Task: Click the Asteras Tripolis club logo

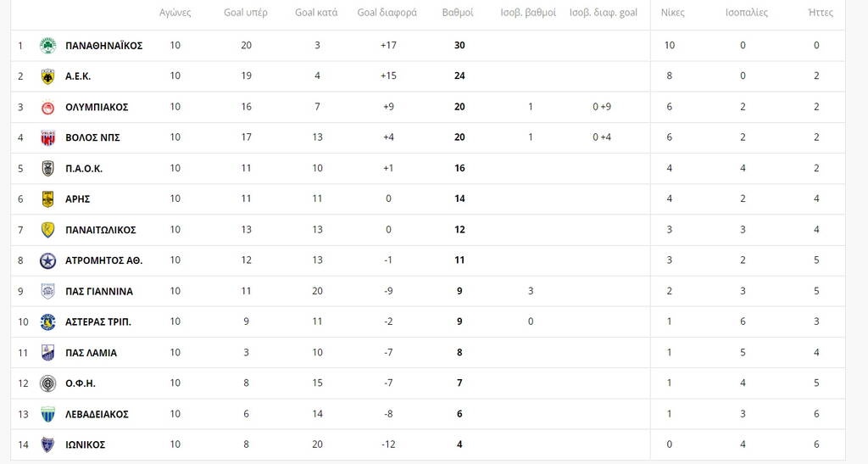Action: 47,321
